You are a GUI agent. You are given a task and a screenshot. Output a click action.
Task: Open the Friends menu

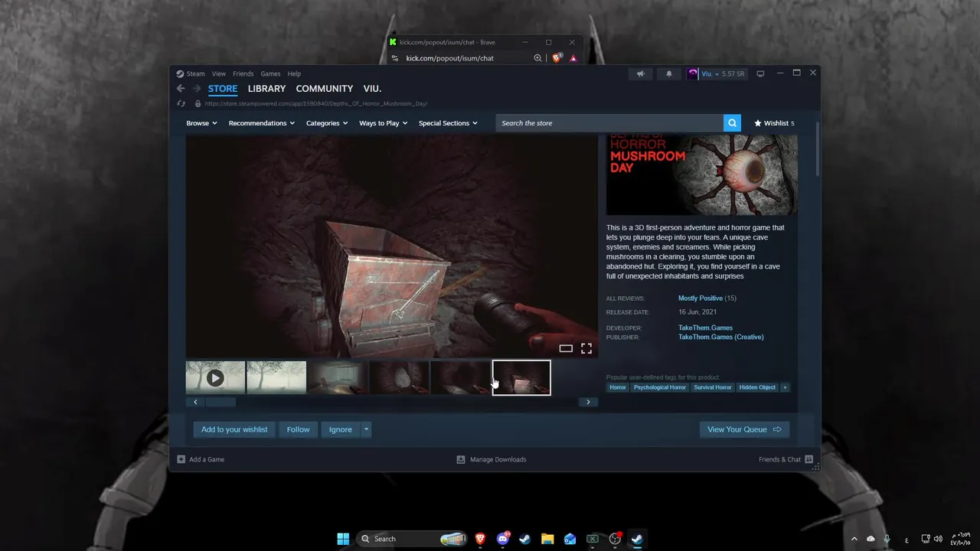(x=243, y=73)
